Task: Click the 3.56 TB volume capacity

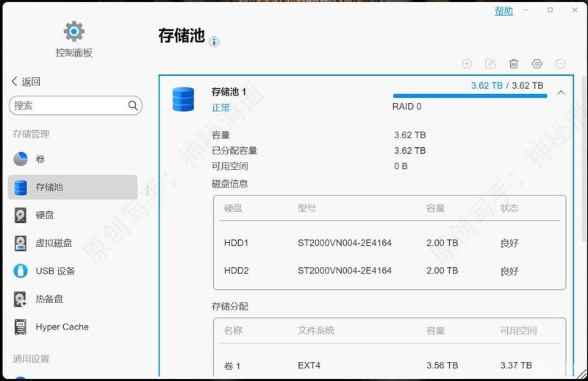Action: (x=442, y=366)
